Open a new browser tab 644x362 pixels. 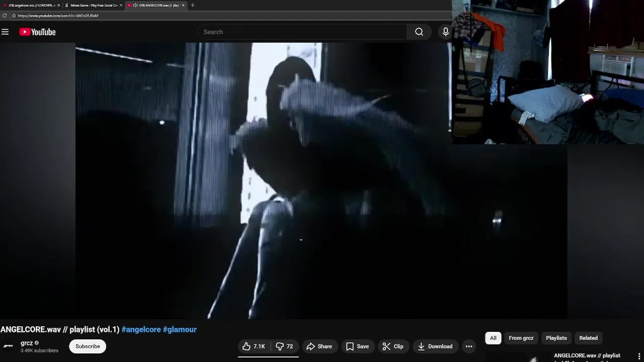(x=192, y=5)
